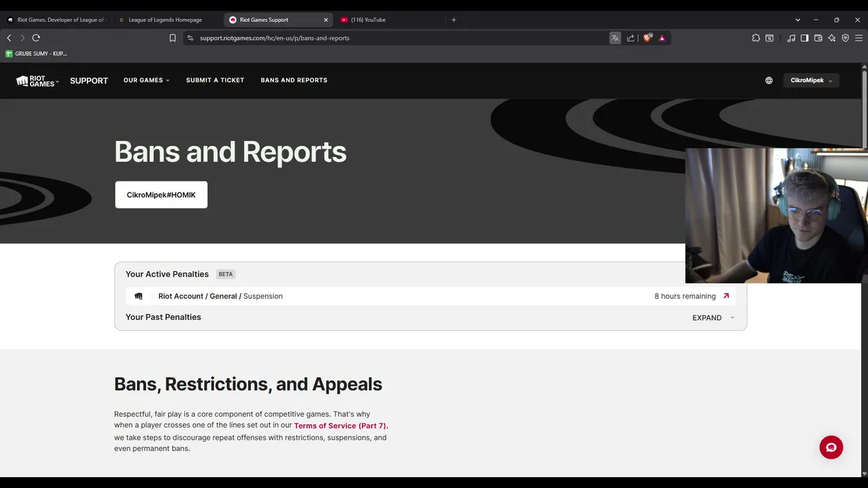
Task: Switch to Riot Games Developer tab
Action: pos(56,20)
